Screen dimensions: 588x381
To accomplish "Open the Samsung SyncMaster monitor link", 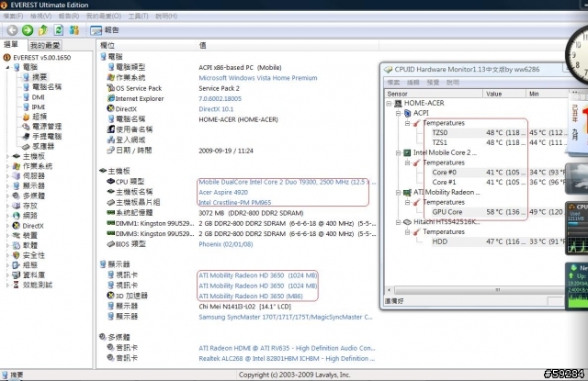I will pyautogui.click(x=286, y=317).
